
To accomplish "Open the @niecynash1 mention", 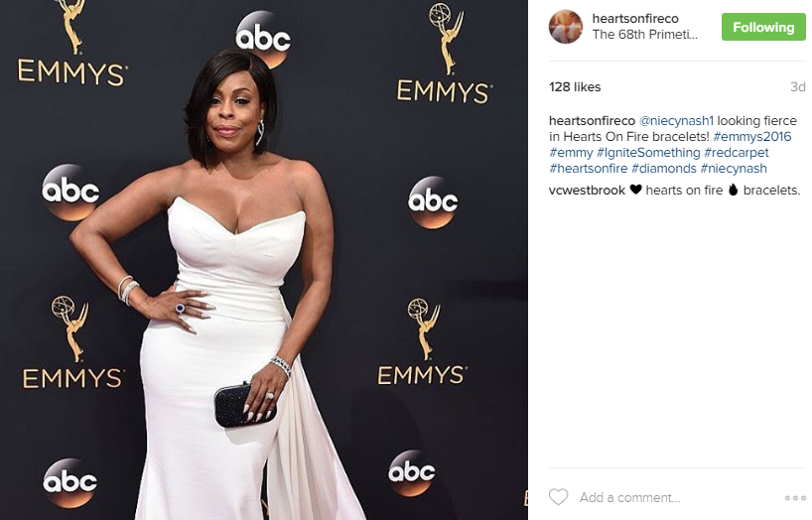I will [x=676, y=121].
